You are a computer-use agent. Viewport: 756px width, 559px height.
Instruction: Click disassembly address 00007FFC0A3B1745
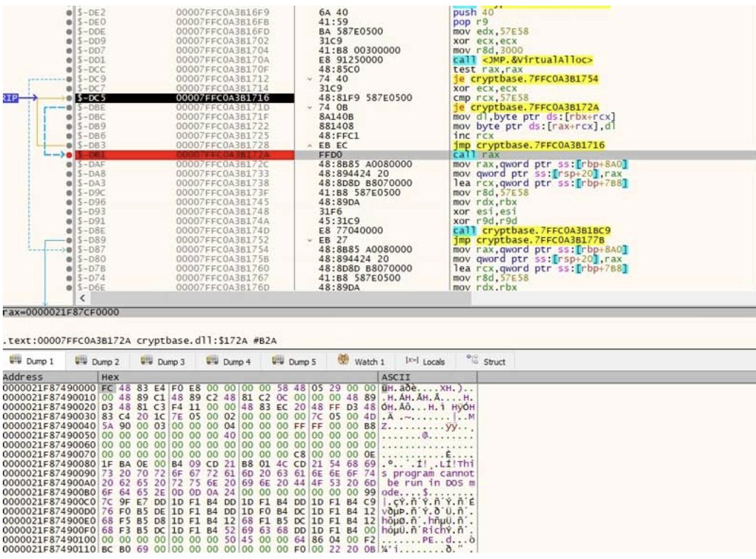click(x=223, y=202)
